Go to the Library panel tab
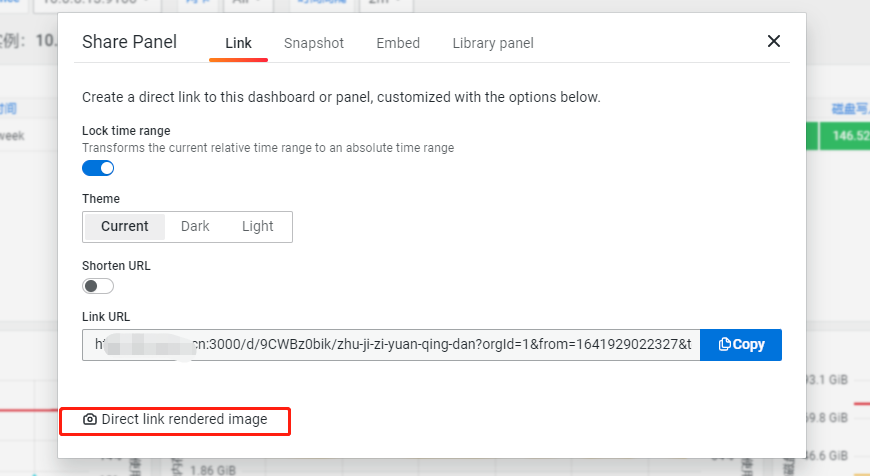This screenshot has width=870, height=476. (492, 43)
